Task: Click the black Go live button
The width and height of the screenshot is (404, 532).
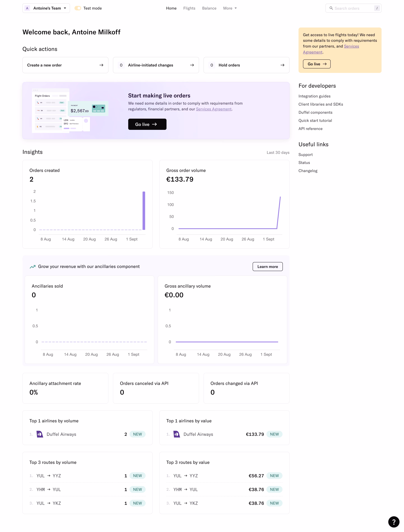Action: click(x=147, y=124)
